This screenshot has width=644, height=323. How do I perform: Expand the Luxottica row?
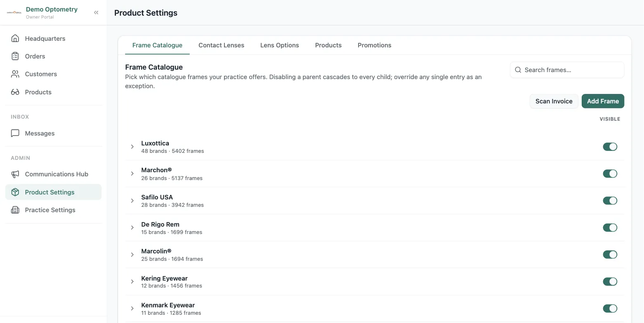(x=132, y=147)
